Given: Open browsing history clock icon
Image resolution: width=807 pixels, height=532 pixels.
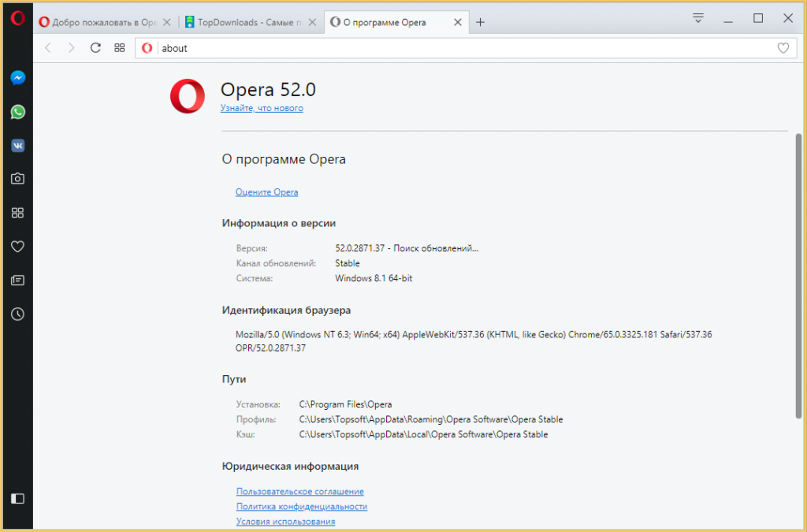Looking at the screenshot, I should [17, 314].
